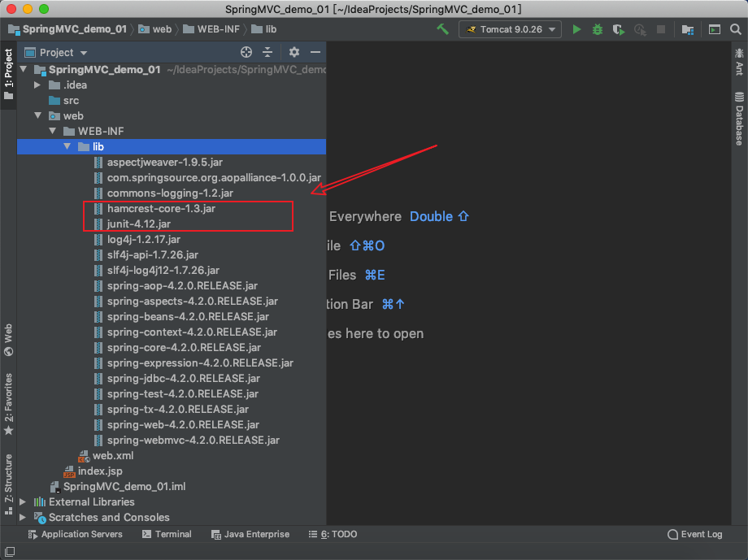Expand External Libraries node
This screenshot has width=748, height=560.
pyautogui.click(x=23, y=501)
